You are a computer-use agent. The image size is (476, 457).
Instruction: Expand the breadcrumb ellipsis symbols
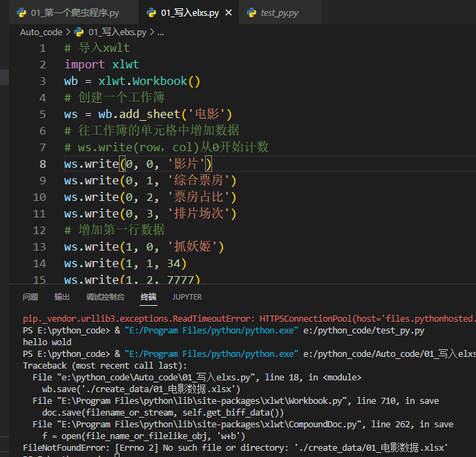[x=160, y=32]
